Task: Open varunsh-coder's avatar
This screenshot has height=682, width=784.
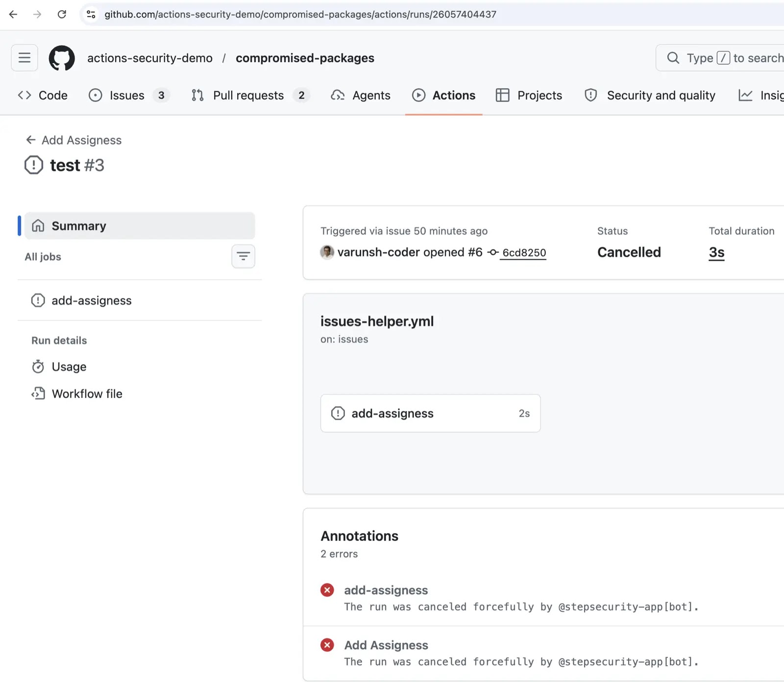Action: pyautogui.click(x=327, y=252)
